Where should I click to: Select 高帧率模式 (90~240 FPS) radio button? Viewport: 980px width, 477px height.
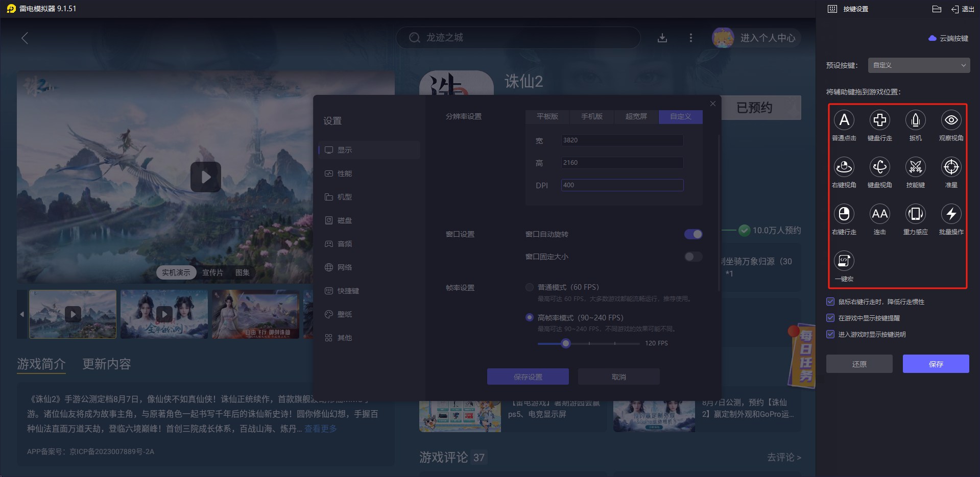tap(530, 317)
